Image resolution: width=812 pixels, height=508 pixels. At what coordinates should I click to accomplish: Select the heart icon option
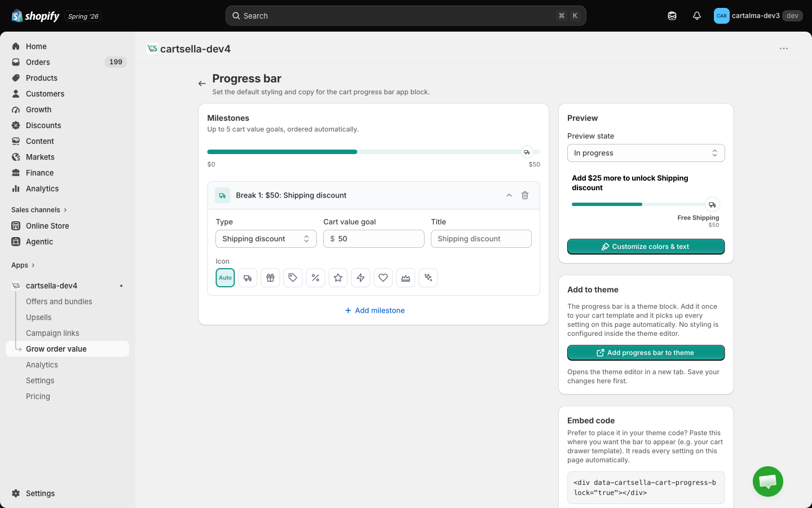pos(383,278)
